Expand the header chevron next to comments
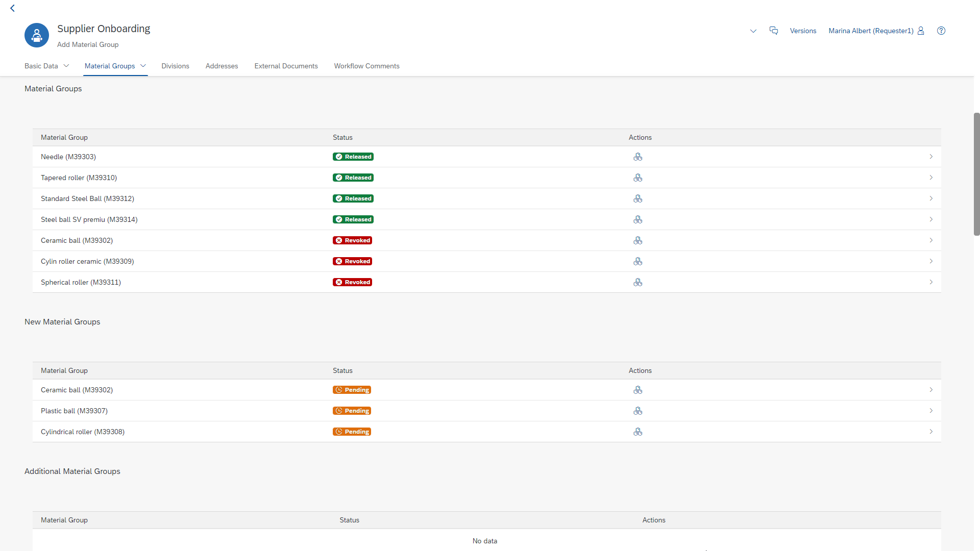This screenshot has width=980, height=551. pyautogui.click(x=753, y=31)
